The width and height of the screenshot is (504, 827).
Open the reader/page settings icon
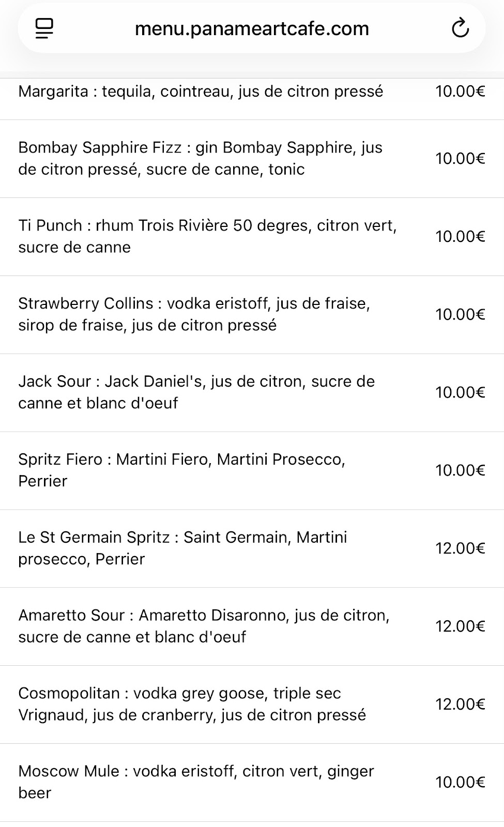point(44,28)
